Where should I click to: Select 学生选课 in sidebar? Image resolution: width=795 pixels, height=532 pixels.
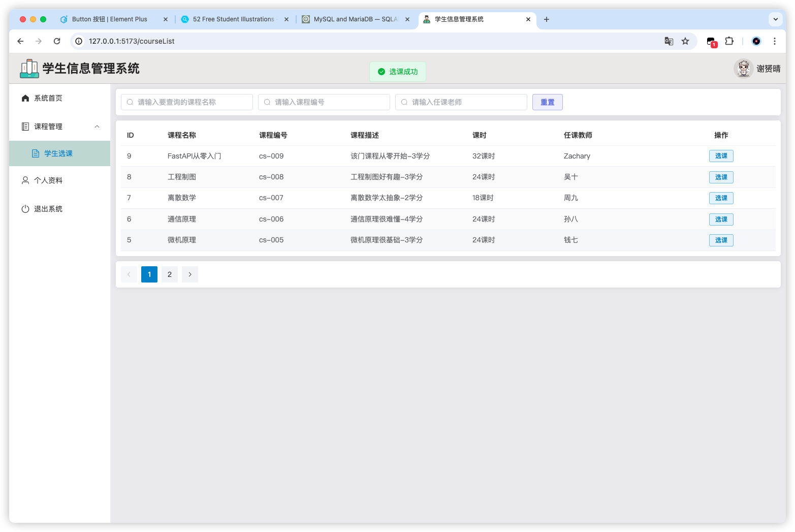[x=60, y=153]
